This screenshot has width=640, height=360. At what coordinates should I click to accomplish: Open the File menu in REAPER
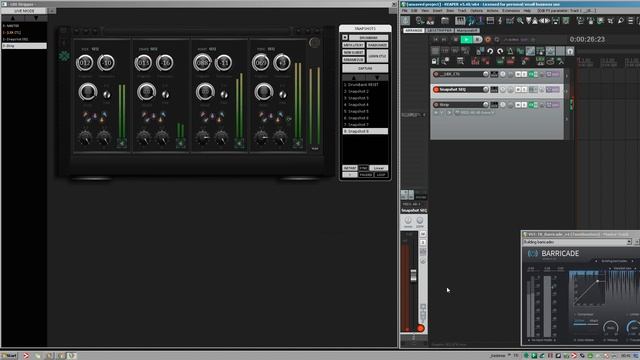point(404,11)
